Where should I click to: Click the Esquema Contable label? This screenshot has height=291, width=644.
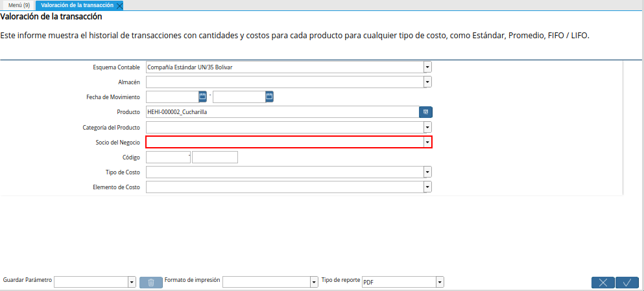[117, 67]
